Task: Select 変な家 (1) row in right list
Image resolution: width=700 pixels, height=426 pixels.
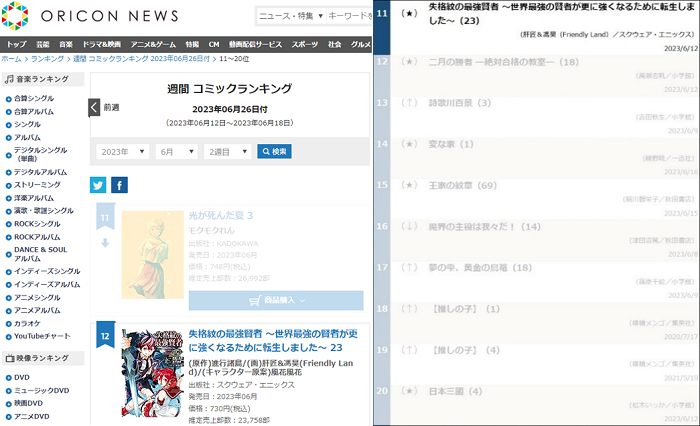Action: (x=536, y=158)
